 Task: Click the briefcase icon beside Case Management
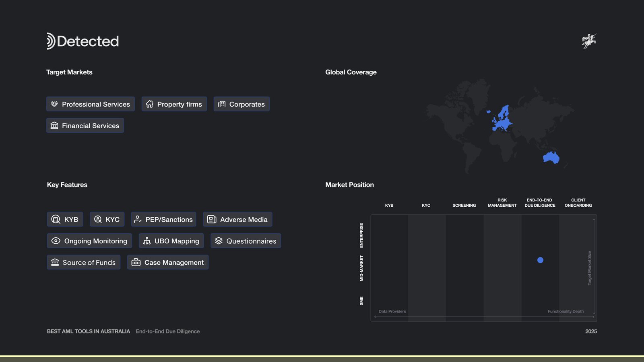click(136, 262)
